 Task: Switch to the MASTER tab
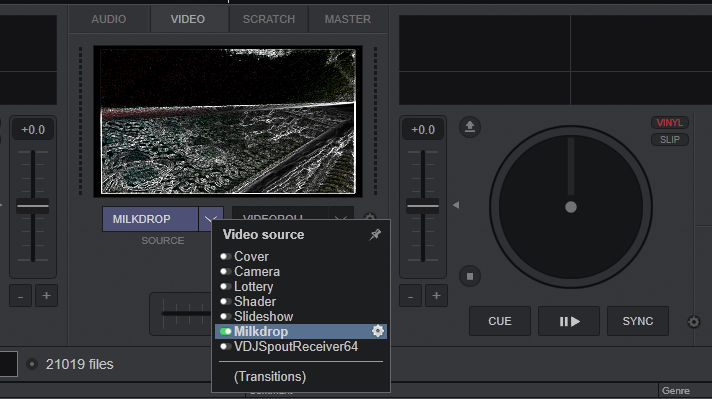[x=348, y=19]
